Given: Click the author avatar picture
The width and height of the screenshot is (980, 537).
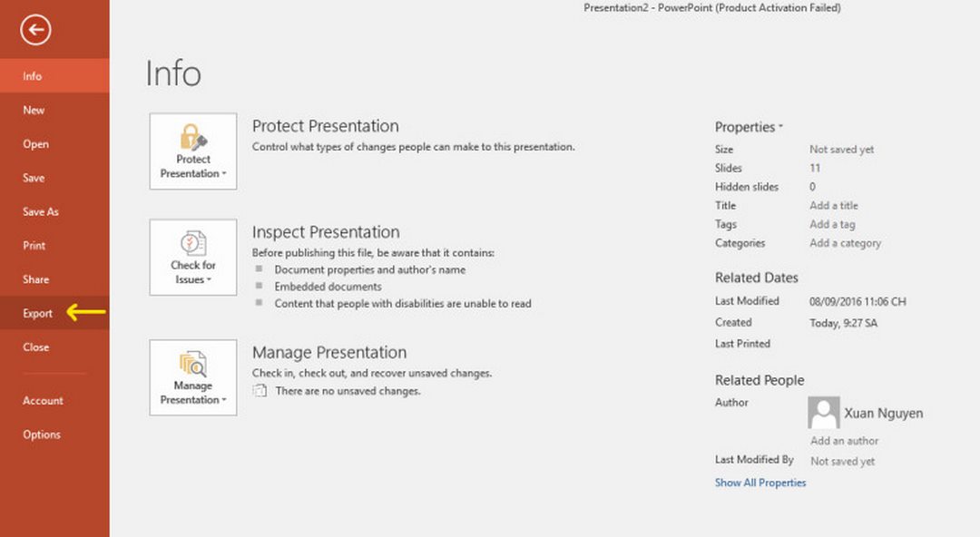Looking at the screenshot, I should click(x=823, y=413).
